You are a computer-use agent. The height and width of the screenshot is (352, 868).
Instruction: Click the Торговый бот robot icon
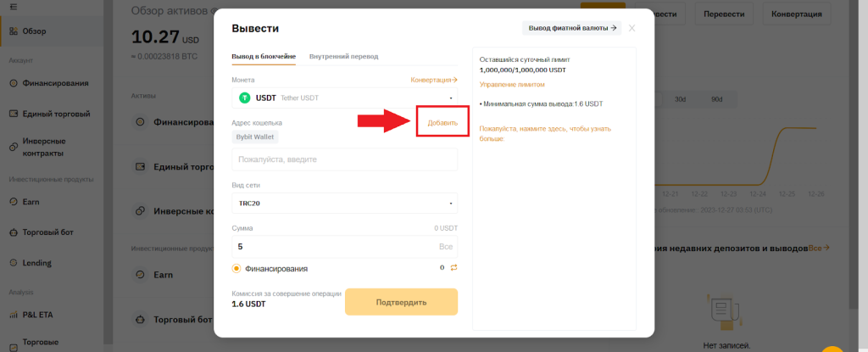point(14,232)
